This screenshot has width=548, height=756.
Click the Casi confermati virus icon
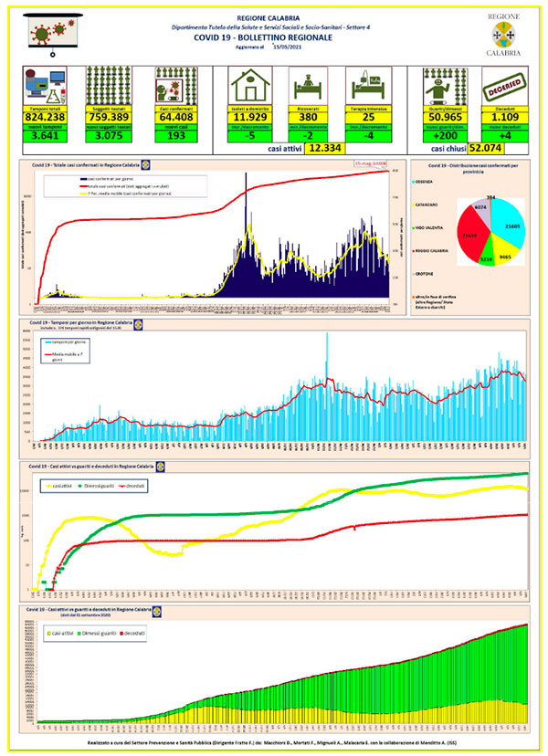pyautogui.click(x=176, y=86)
